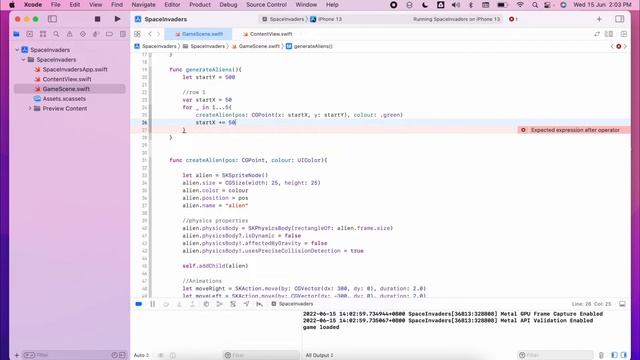Image resolution: width=640 pixels, height=360 pixels.
Task: Open the Breakpoint navigator icon
Action: (x=109, y=34)
